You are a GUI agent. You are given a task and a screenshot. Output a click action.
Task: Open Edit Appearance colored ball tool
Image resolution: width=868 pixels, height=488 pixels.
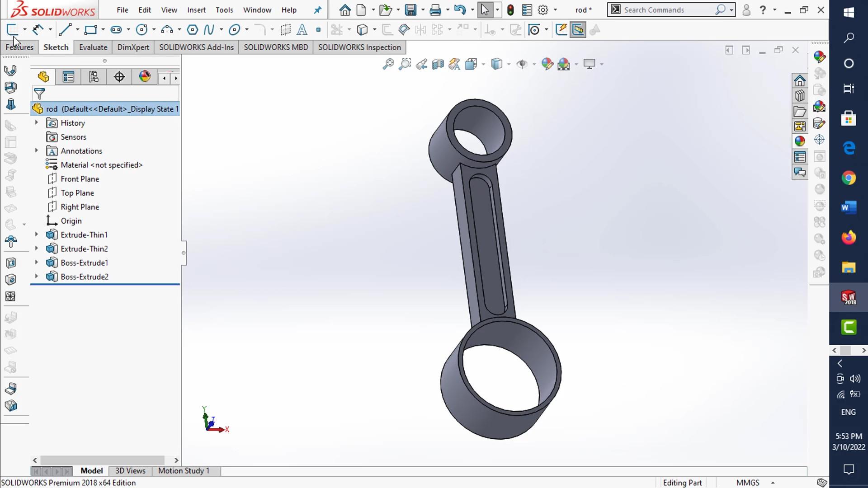point(547,64)
